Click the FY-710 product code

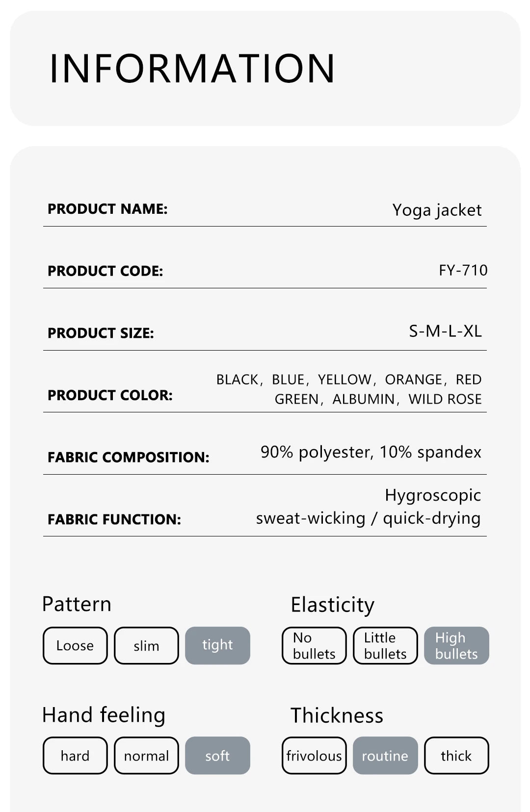point(463,270)
